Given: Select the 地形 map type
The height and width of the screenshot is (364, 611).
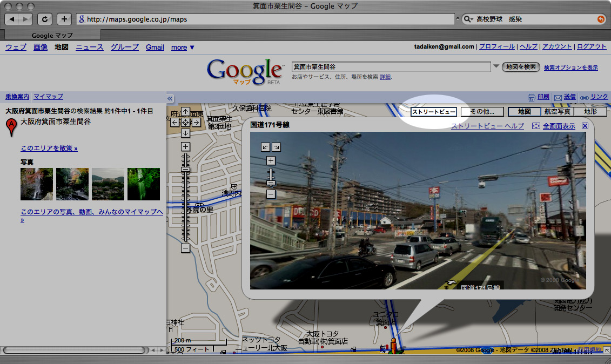Looking at the screenshot, I should (x=590, y=112).
